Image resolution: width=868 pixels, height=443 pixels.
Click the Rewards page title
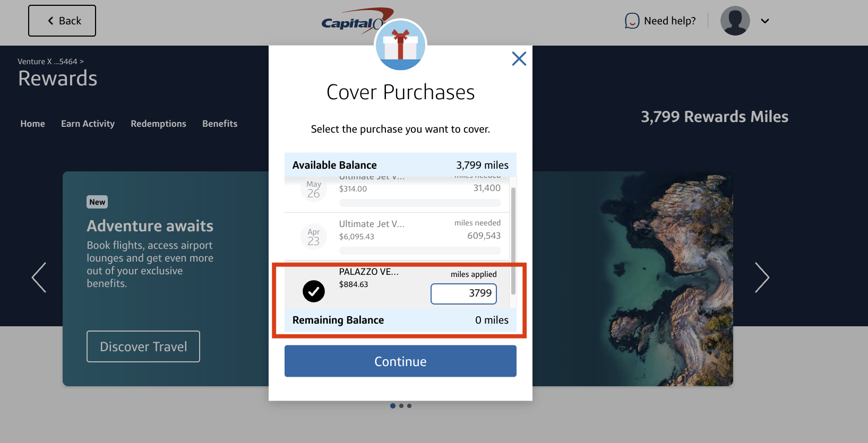58,79
